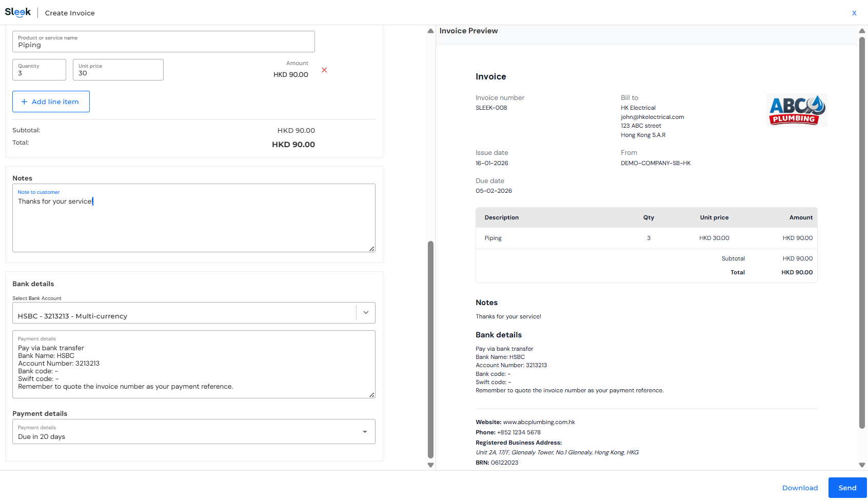Click the up arrow of the form panel scrollbar

[430, 31]
